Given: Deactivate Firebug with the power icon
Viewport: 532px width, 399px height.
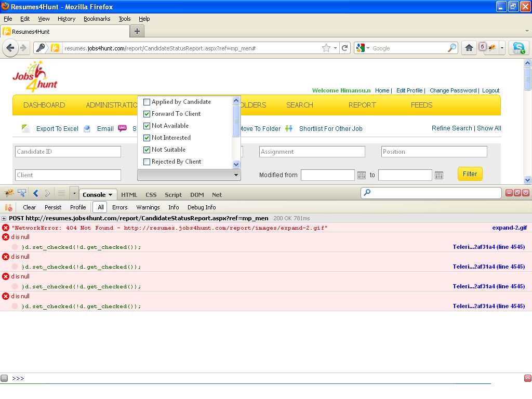Looking at the screenshot, I should pos(526,193).
